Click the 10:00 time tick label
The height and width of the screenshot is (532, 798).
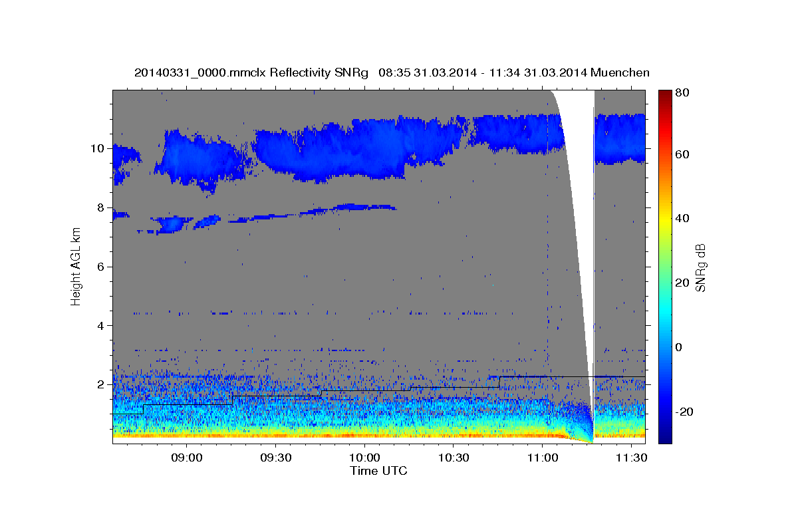pyautogui.click(x=364, y=458)
